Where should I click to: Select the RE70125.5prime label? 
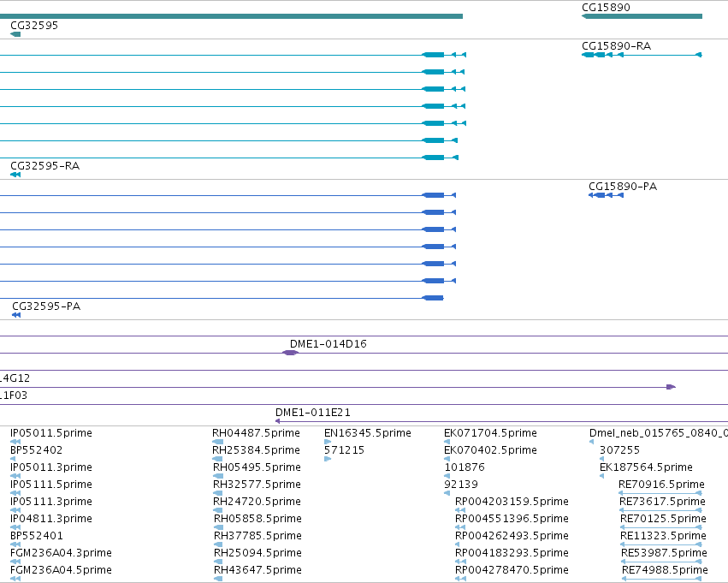coord(664,519)
